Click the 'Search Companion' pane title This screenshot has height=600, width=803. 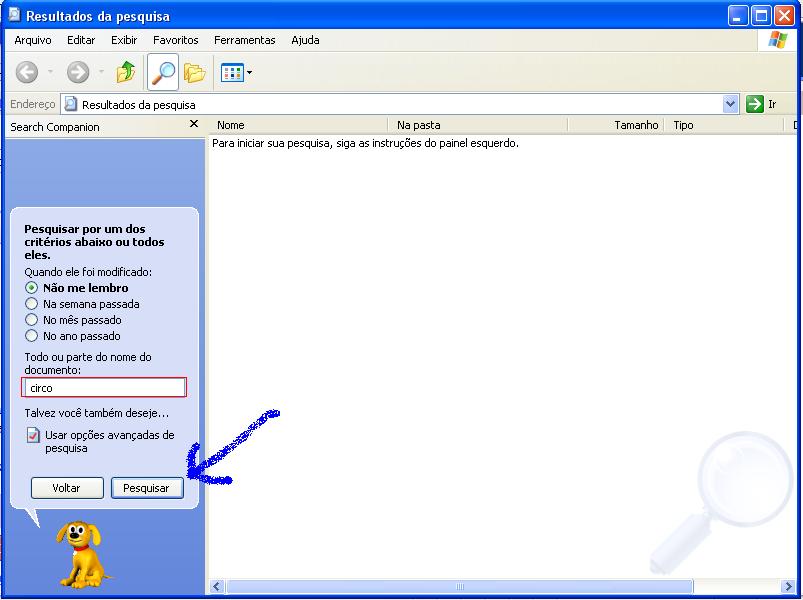[x=55, y=127]
